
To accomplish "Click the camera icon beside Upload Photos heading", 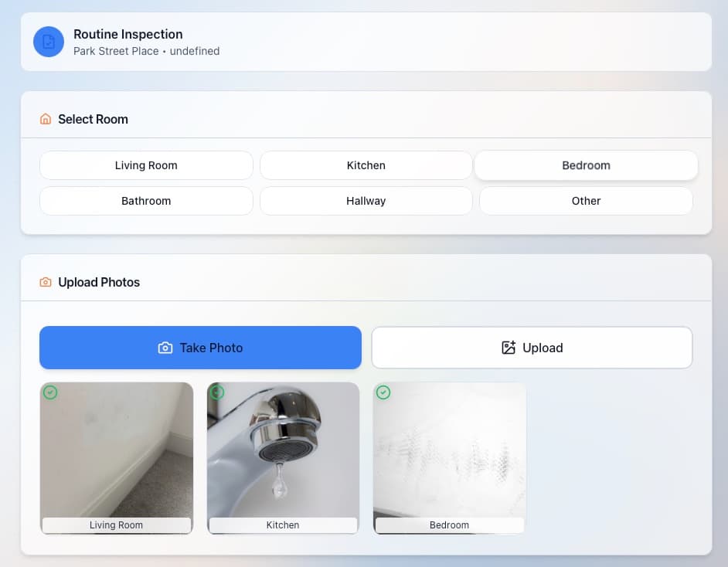I will coord(45,282).
